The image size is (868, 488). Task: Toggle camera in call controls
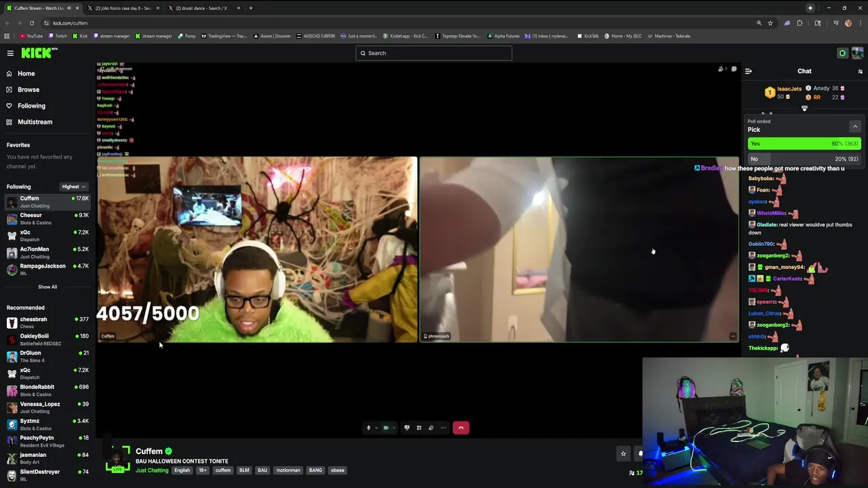point(386,428)
